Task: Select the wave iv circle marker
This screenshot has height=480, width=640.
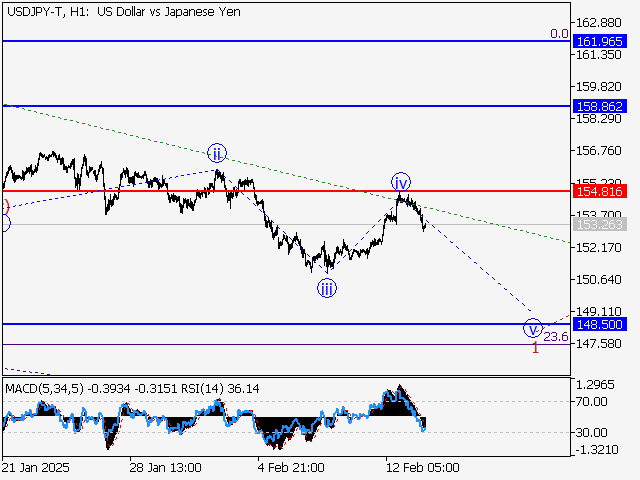Action: click(x=400, y=182)
